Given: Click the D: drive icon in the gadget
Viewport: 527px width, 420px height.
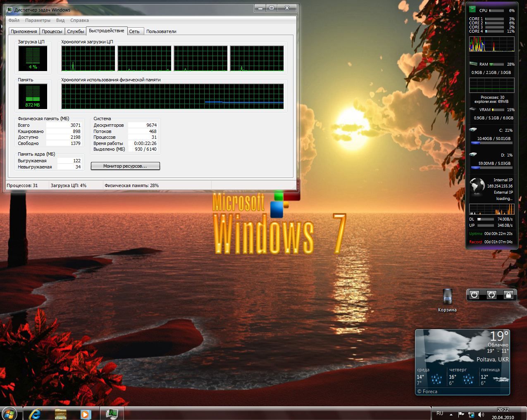Looking at the screenshot, I should [473, 154].
